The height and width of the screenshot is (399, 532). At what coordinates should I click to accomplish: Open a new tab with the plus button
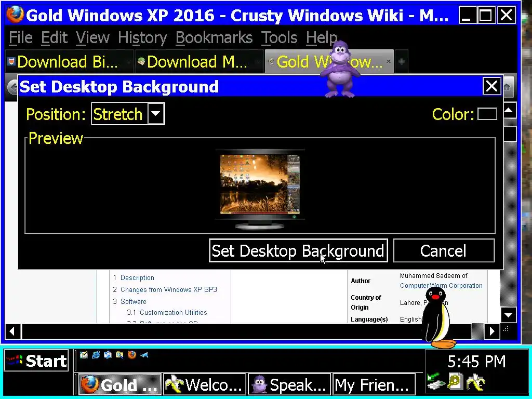click(x=402, y=61)
